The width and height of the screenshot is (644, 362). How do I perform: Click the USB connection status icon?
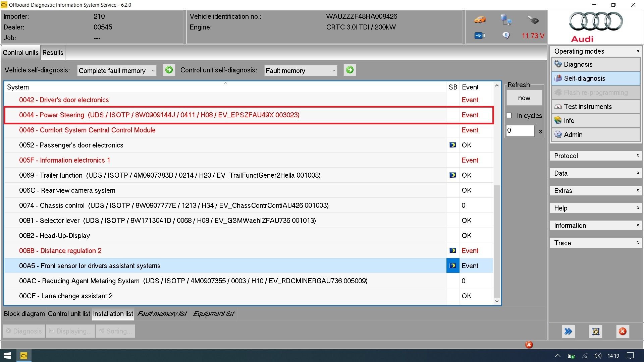[480, 36]
